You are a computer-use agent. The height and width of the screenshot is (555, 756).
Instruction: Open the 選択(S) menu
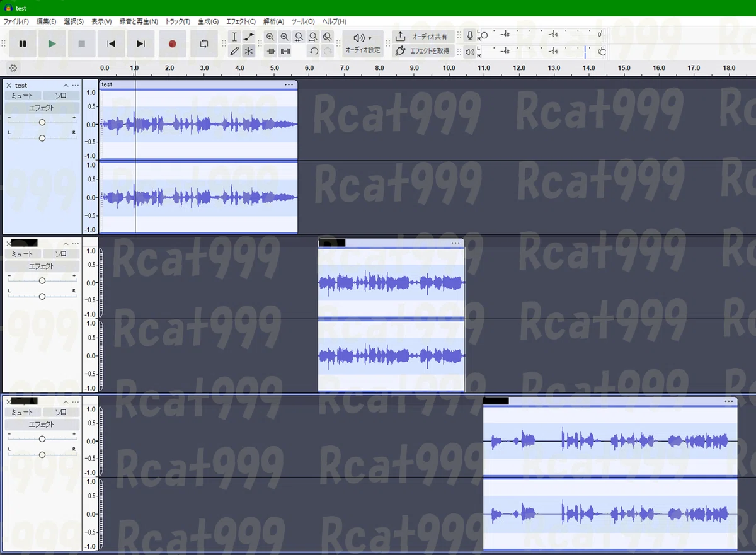point(74,21)
